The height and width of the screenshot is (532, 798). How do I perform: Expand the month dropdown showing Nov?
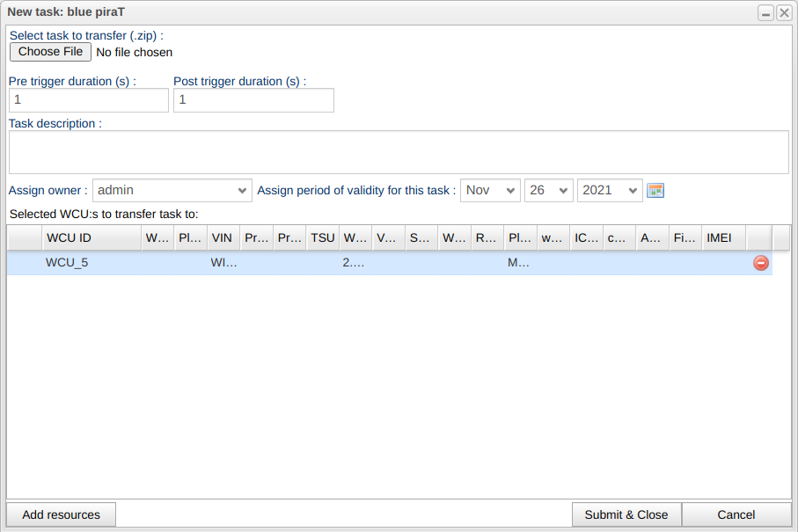click(x=490, y=190)
